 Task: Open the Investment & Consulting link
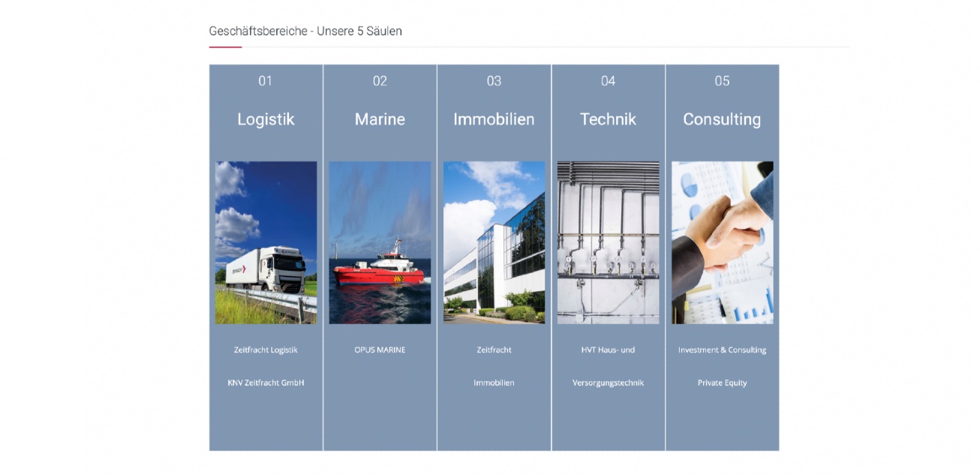click(722, 349)
